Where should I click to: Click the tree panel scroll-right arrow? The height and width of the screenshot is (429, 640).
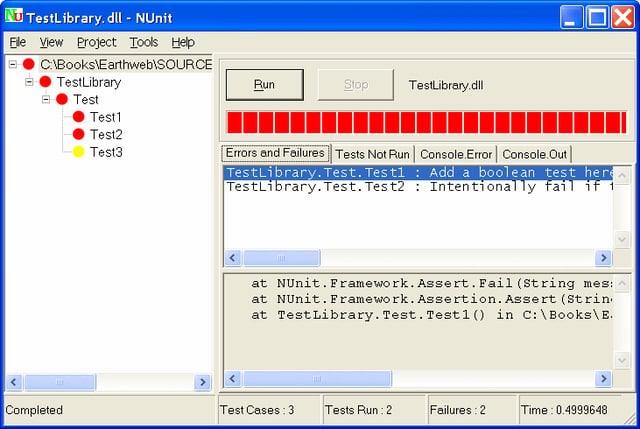point(202,382)
